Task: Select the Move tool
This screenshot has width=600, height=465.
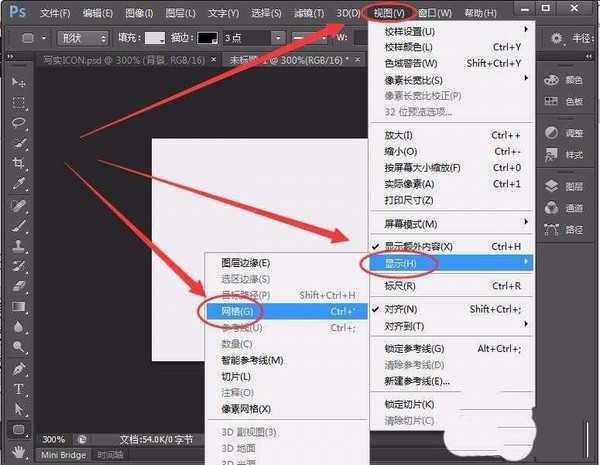Action: click(19, 81)
